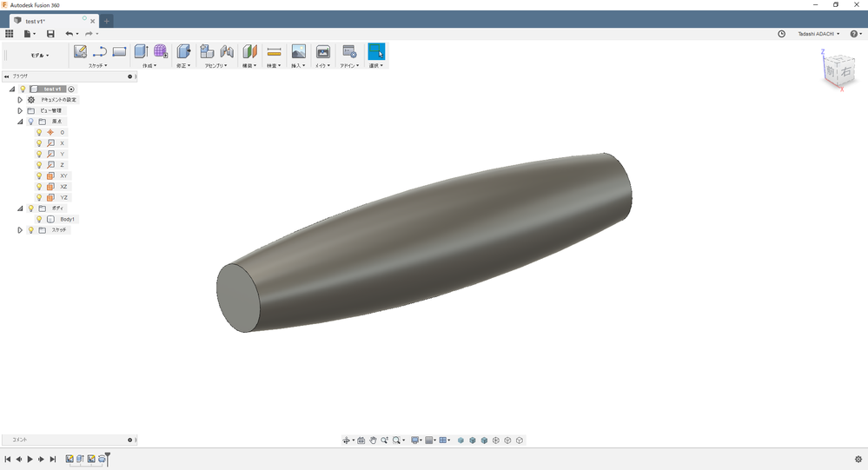Hide Body1 using its light bulb
Screen dimensions: 868x470
[39, 219]
